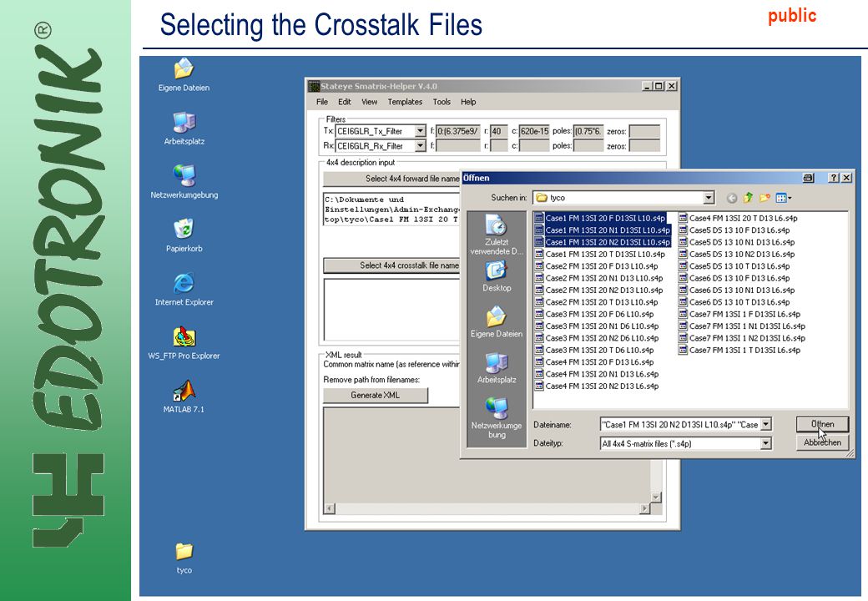Image resolution: width=868 pixels, height=601 pixels.
Task: Click Select 4x4 crosstalk file name button
Action: click(392, 265)
